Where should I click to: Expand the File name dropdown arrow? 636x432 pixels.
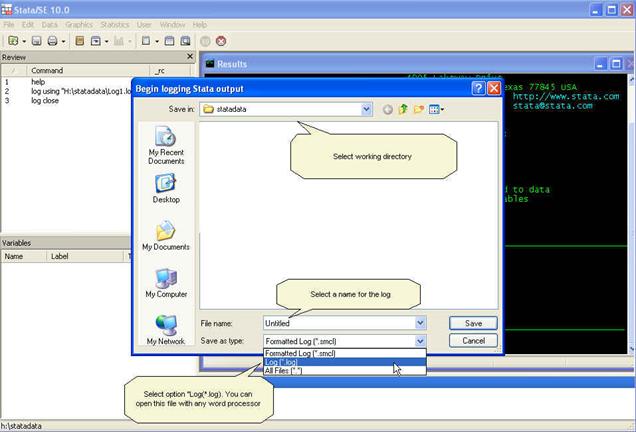pyautogui.click(x=420, y=323)
